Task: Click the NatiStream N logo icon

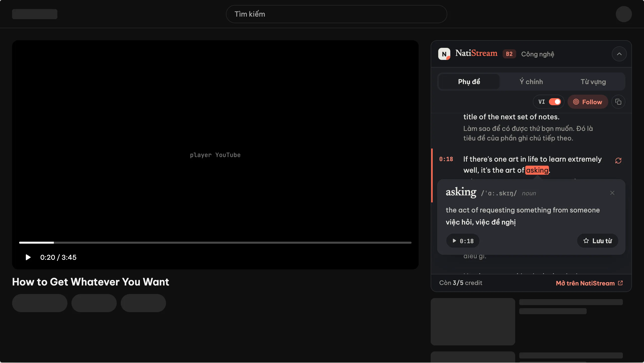Action: click(444, 54)
